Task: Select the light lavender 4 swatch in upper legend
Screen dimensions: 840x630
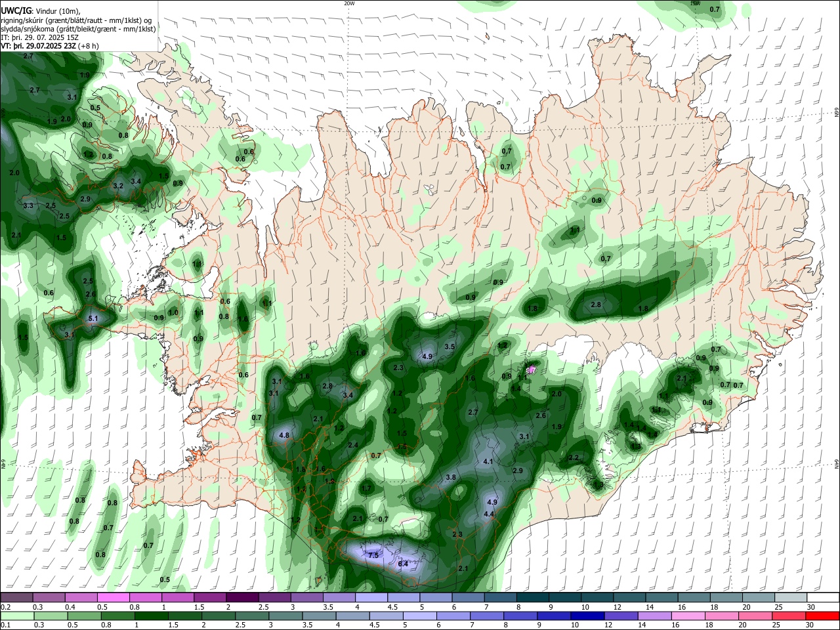Action: tap(370, 598)
